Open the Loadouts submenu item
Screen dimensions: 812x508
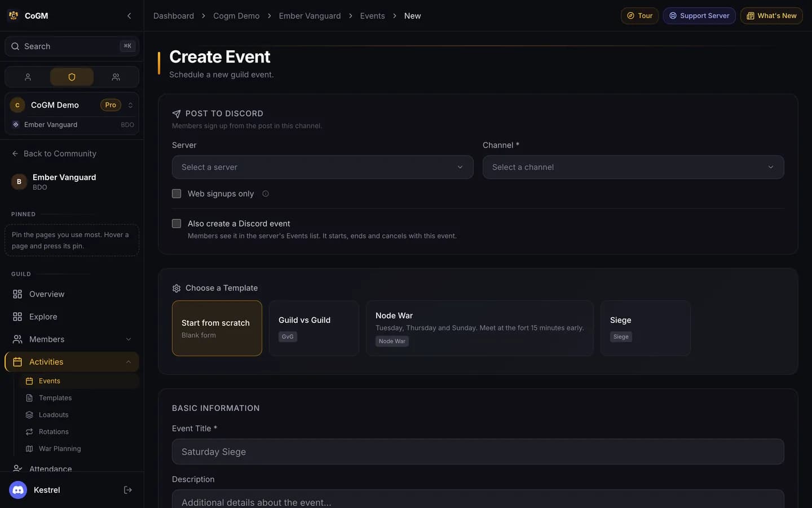(x=79, y=415)
